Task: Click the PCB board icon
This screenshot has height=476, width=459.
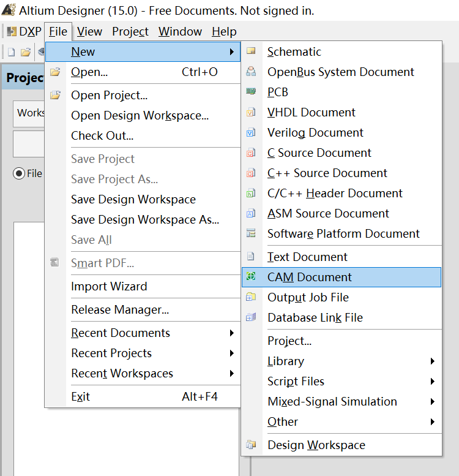Action: click(x=251, y=91)
